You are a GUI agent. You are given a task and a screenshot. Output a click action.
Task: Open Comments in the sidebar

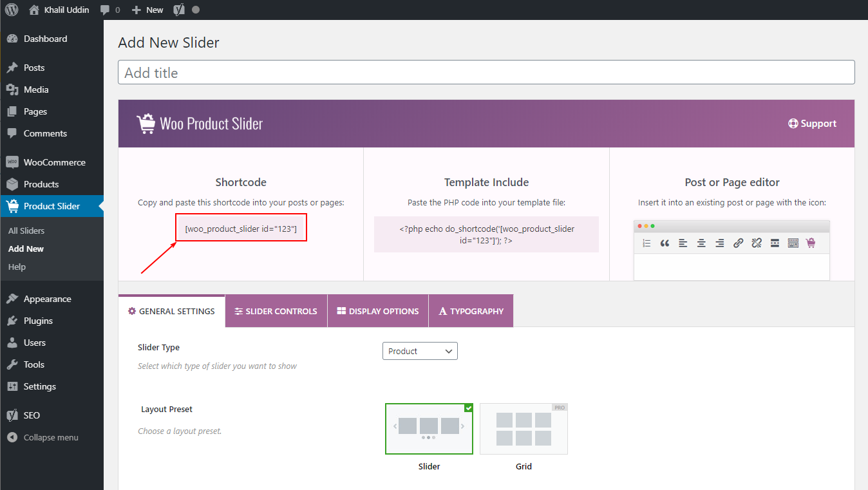tap(52, 133)
